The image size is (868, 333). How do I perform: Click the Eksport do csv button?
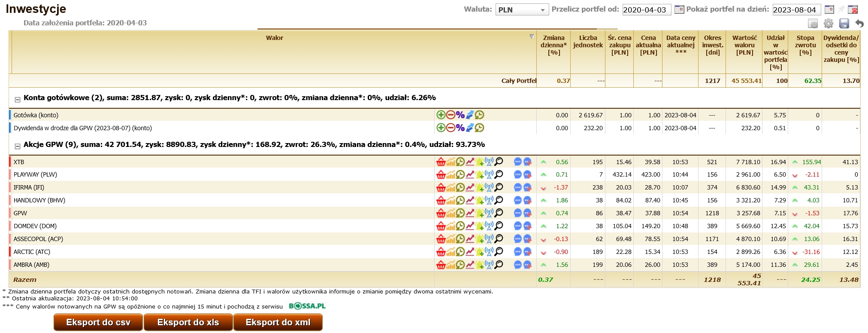click(98, 322)
